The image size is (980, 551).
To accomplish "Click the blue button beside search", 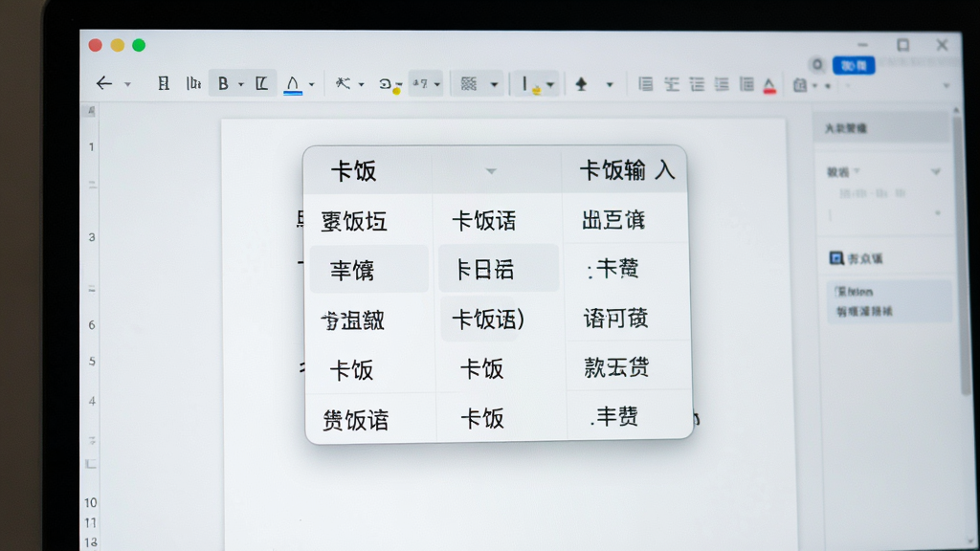I will (x=854, y=65).
